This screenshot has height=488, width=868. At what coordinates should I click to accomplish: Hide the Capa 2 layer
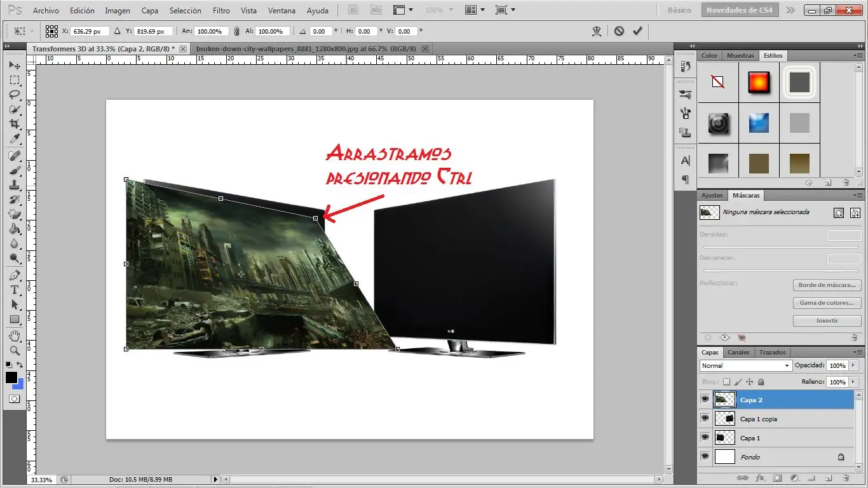pos(704,399)
